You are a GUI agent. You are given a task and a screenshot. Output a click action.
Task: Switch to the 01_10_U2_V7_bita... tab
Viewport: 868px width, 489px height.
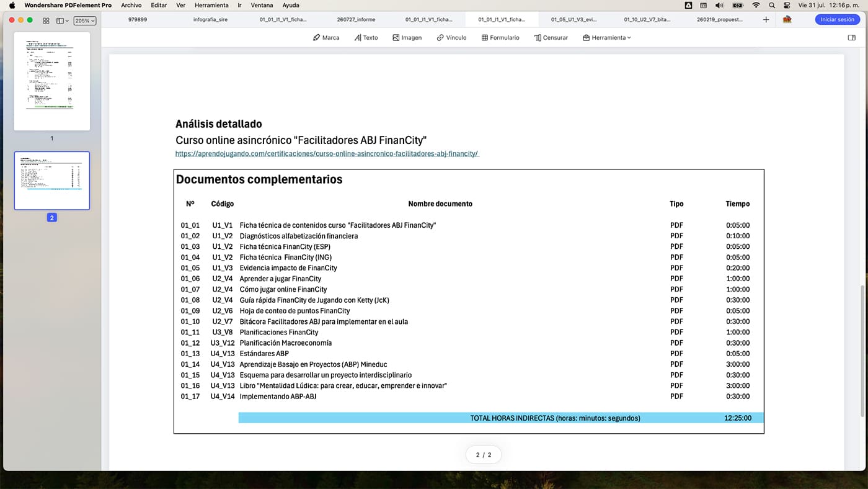[647, 20]
